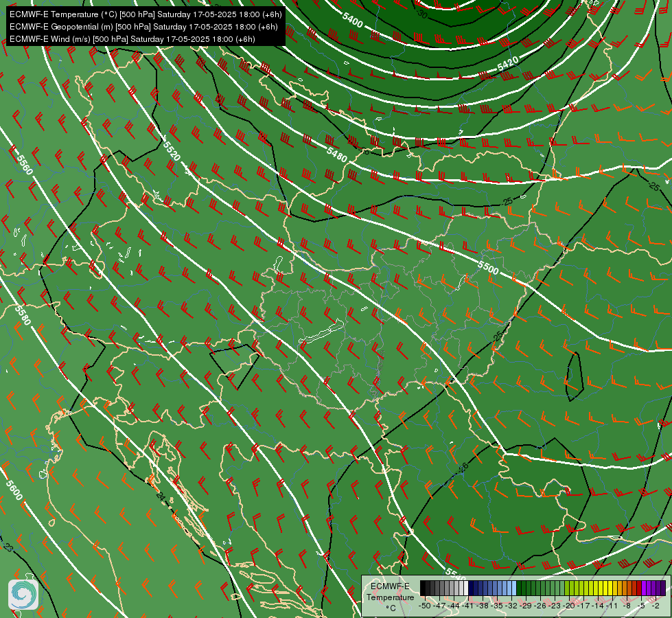
Task: Click the red swatch in temperature legend
Action: (x=639, y=588)
